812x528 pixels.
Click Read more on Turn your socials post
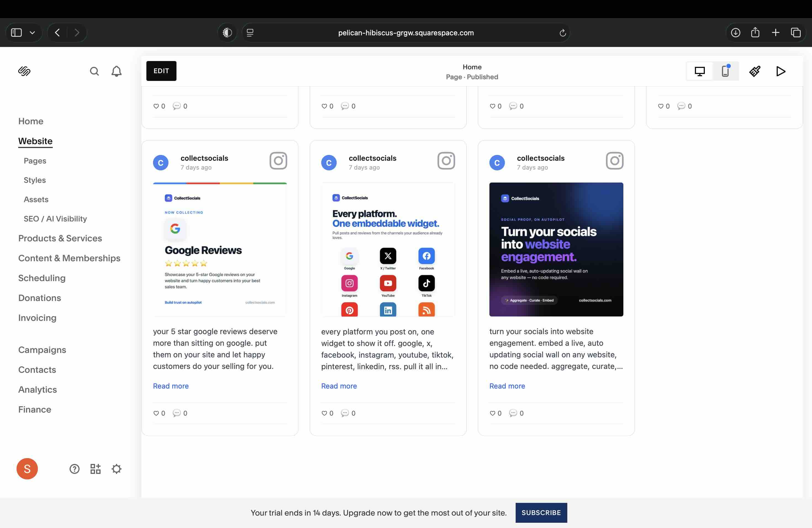coord(507,386)
